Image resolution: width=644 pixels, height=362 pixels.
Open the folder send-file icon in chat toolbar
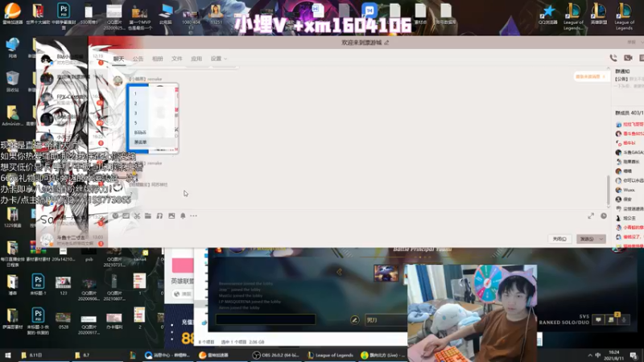pos(148,216)
